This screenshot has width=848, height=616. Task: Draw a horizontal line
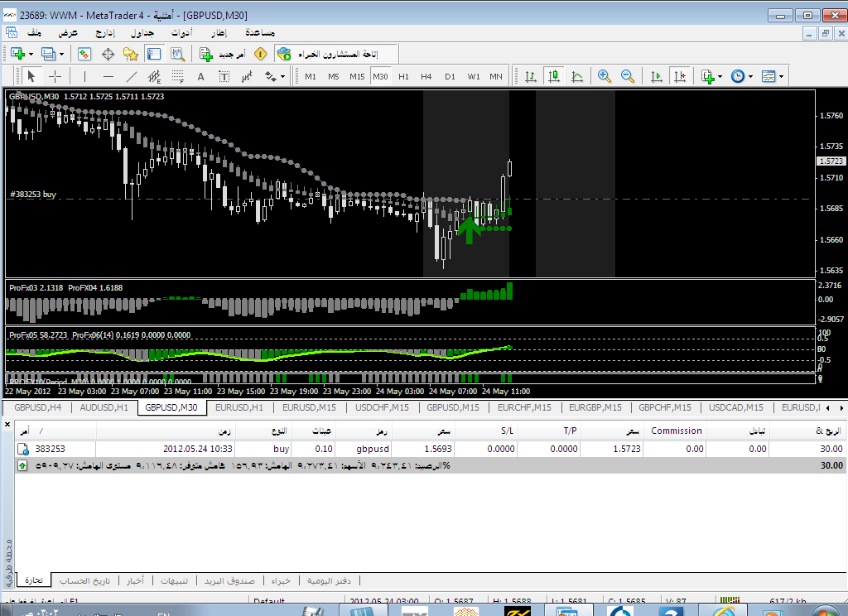click(108, 76)
